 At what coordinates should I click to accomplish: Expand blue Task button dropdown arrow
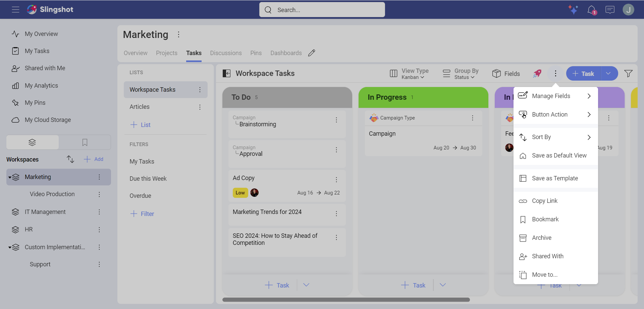point(608,74)
